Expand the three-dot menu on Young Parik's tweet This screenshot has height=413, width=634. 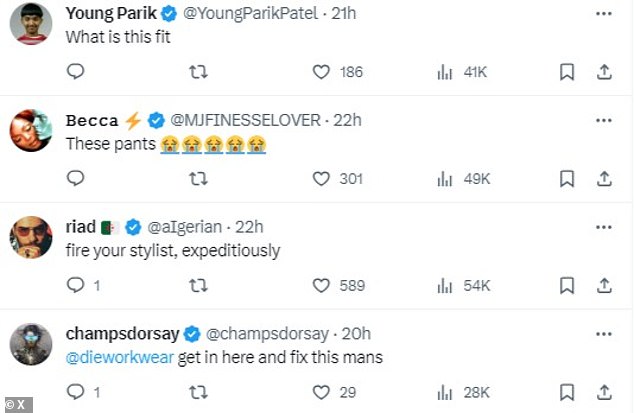[604, 13]
